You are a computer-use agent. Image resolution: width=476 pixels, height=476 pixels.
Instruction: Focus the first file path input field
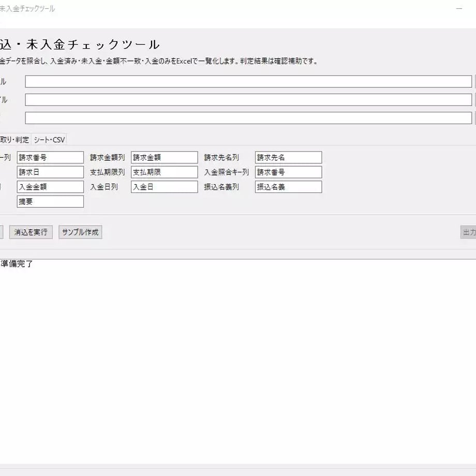click(248, 81)
